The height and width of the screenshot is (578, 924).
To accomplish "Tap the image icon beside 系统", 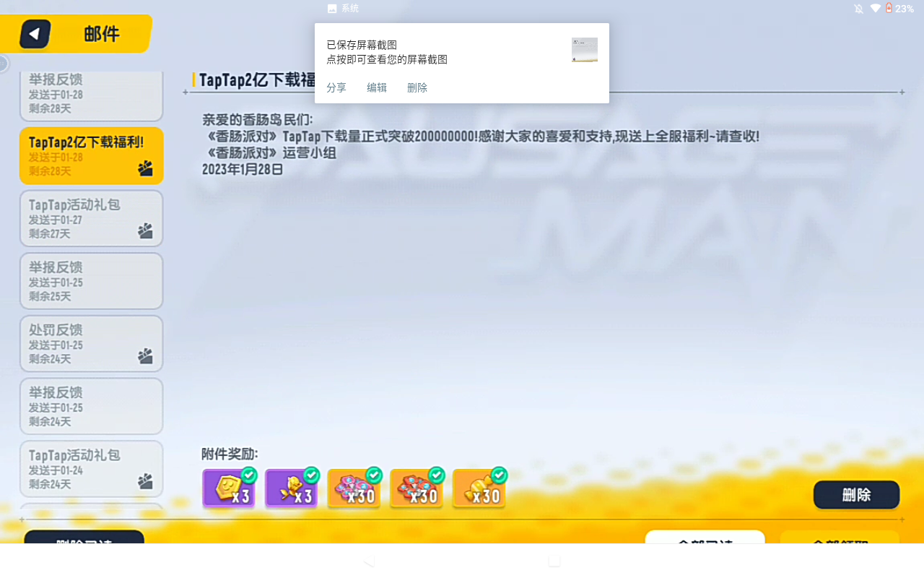I will [x=332, y=9].
